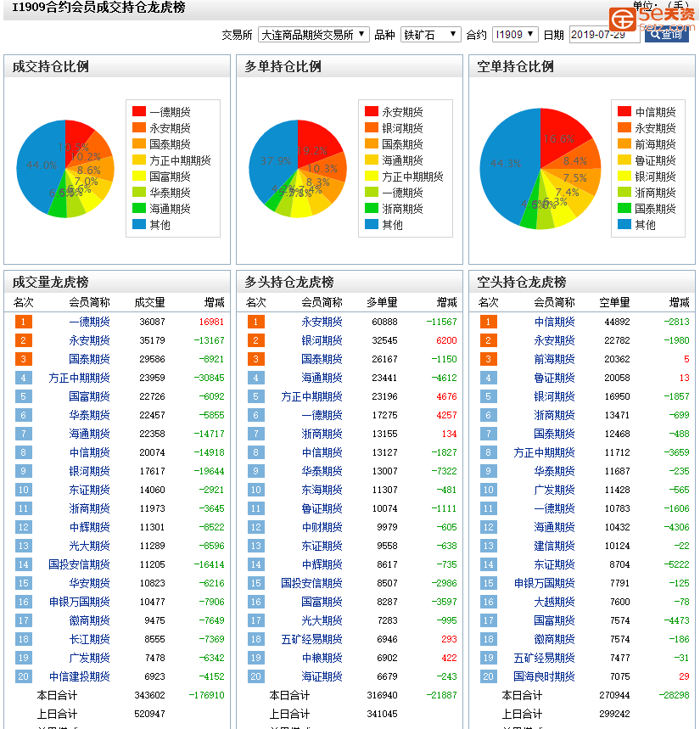Click 空单量 total 270944
Image resolution: width=700 pixels, height=729 pixels.
(614, 695)
